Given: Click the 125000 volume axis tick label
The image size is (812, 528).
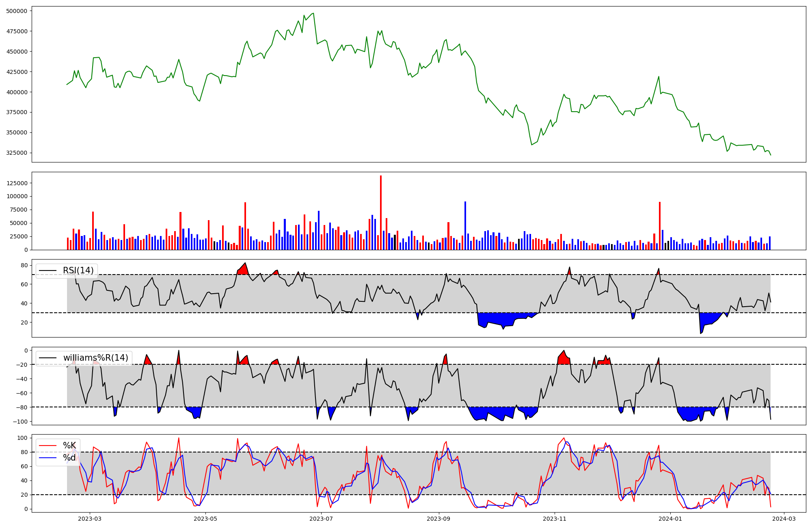Looking at the screenshot, I should [x=17, y=183].
